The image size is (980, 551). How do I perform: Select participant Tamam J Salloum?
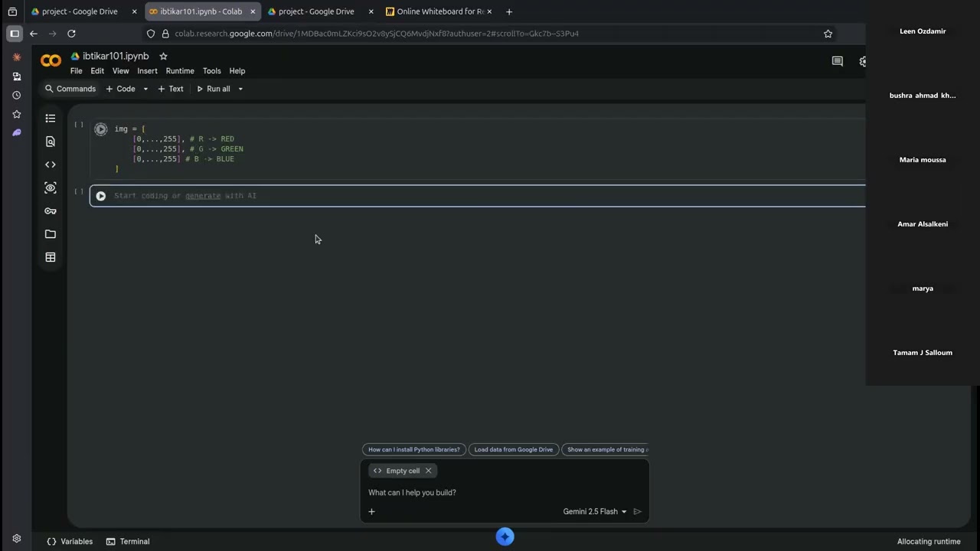923,353
